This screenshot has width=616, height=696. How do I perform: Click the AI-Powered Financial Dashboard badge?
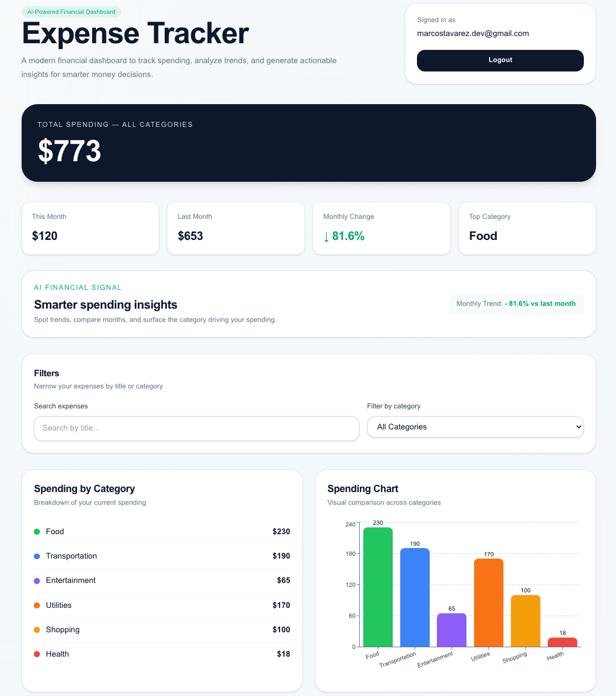click(x=72, y=11)
